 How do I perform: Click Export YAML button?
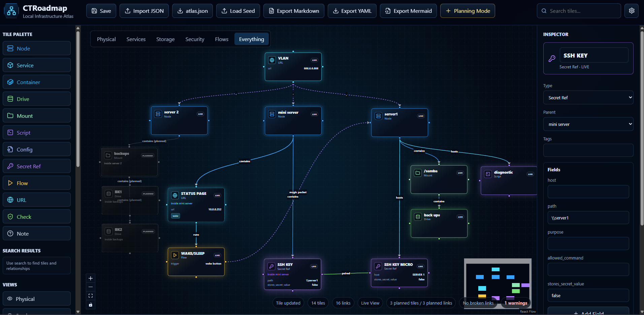tap(352, 11)
